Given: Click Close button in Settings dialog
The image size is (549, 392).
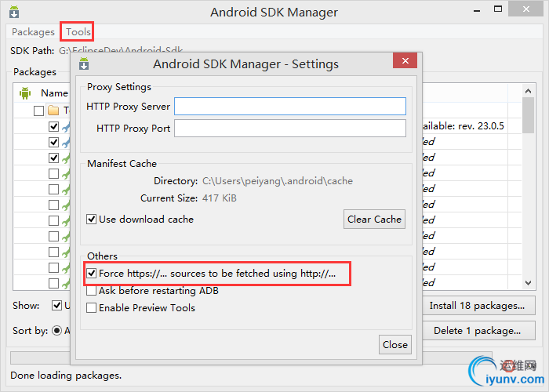Looking at the screenshot, I should [x=395, y=345].
